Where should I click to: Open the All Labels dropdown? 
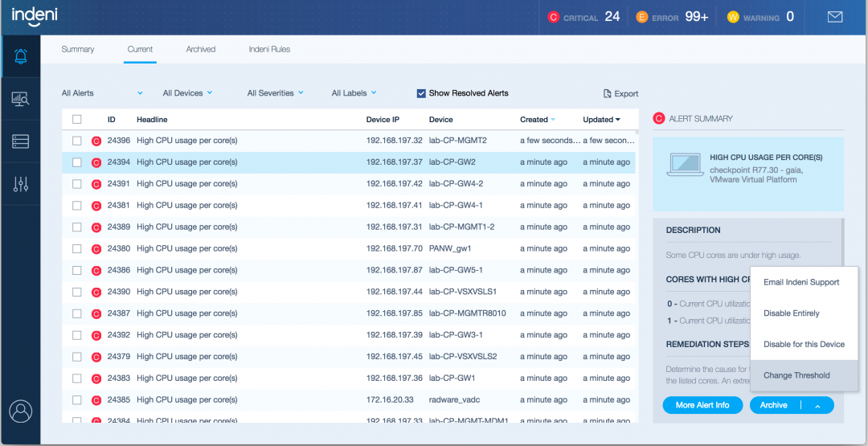354,93
